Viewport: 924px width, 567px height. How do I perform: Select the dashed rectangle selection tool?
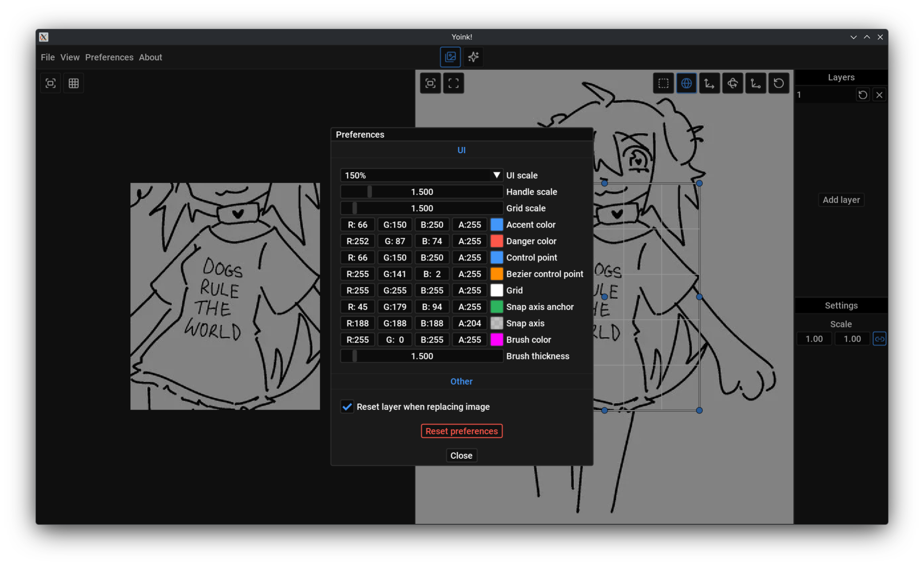tap(663, 83)
